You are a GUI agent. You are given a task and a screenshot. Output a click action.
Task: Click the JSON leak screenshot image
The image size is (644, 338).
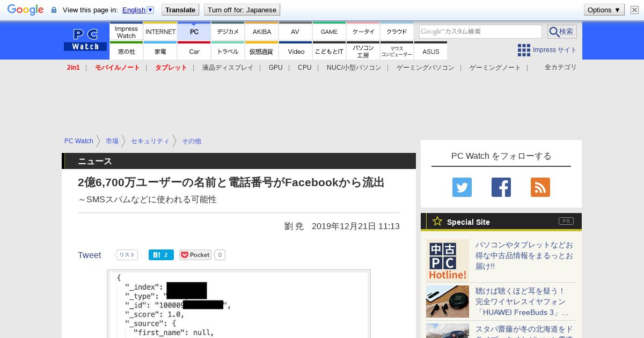coord(239,304)
